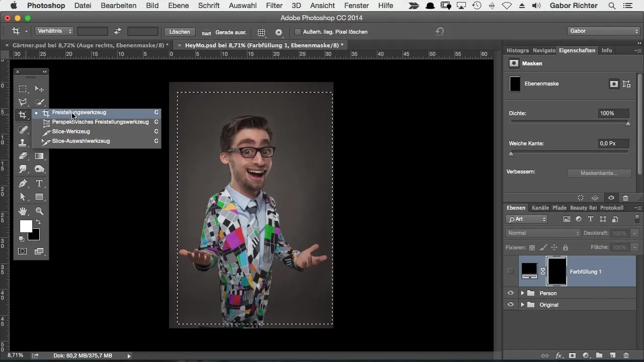The height and width of the screenshot is (362, 644).
Task: Toggle layer filter on/off switch
Action: point(637,219)
